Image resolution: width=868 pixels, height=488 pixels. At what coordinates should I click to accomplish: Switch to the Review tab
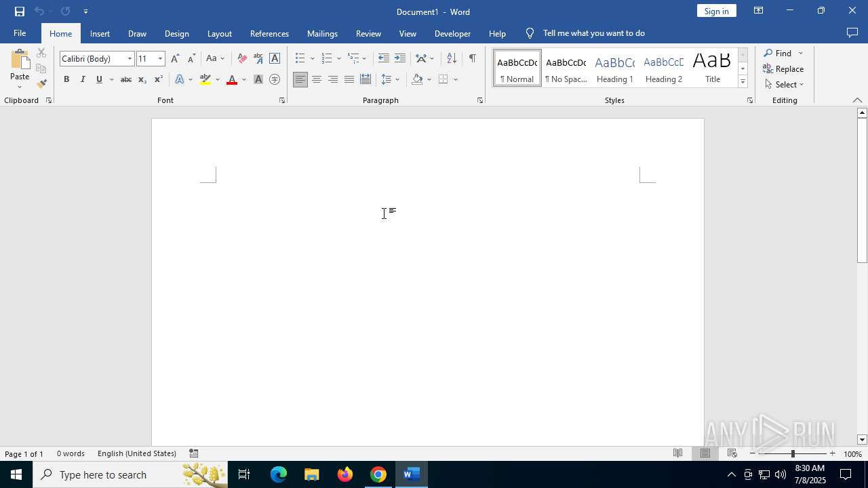pyautogui.click(x=368, y=33)
